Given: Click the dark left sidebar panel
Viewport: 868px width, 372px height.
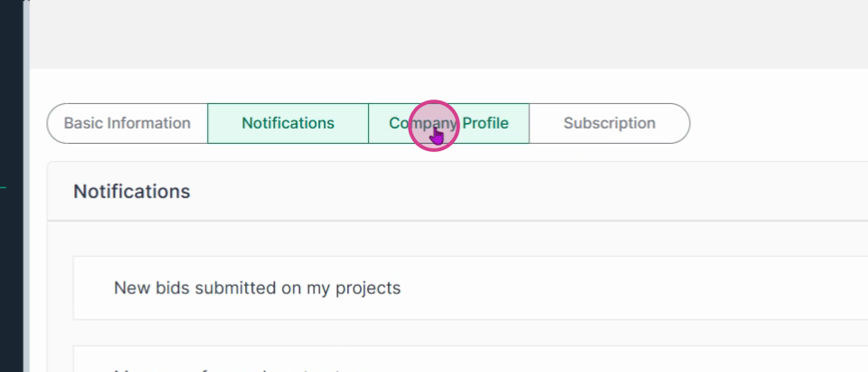Looking at the screenshot, I should pos(11,186).
